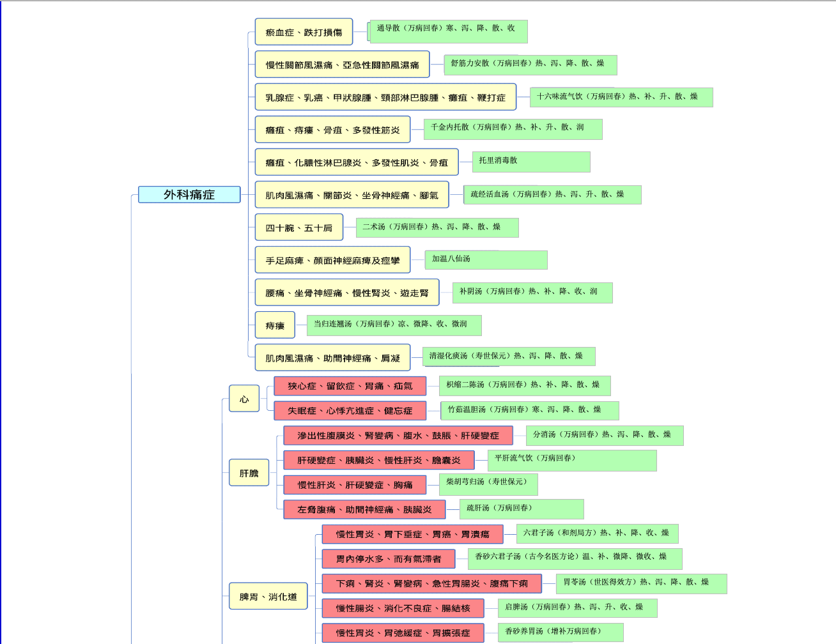Image resolution: width=836 pixels, height=644 pixels.
Task: Select the 托里消毒散 green note
Action: coord(530,162)
